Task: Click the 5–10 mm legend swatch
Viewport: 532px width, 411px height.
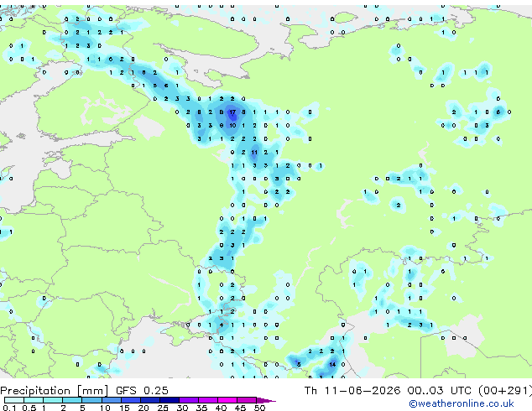Action: [x=91, y=400]
